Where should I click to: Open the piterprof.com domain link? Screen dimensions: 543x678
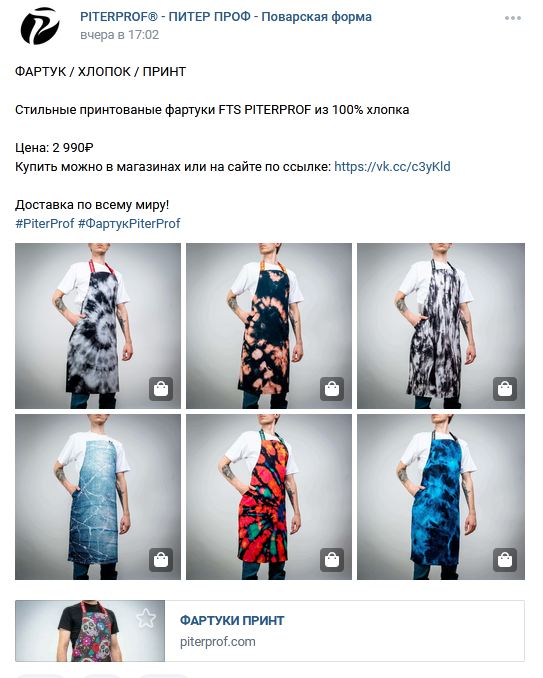click(x=217, y=642)
